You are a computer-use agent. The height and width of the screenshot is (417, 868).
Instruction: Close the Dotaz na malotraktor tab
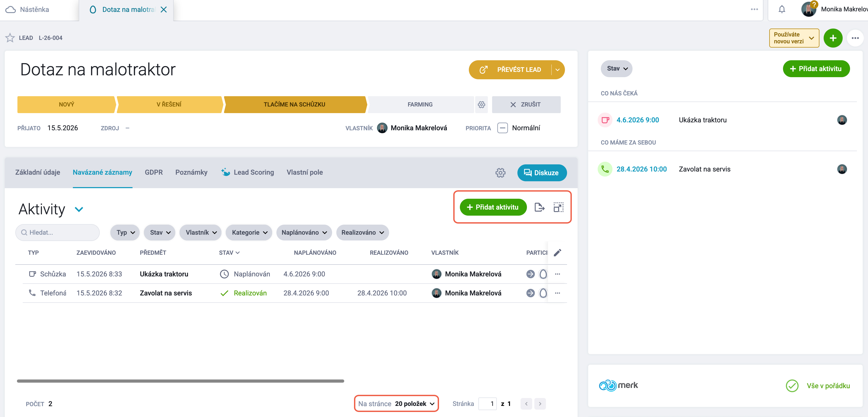click(164, 10)
